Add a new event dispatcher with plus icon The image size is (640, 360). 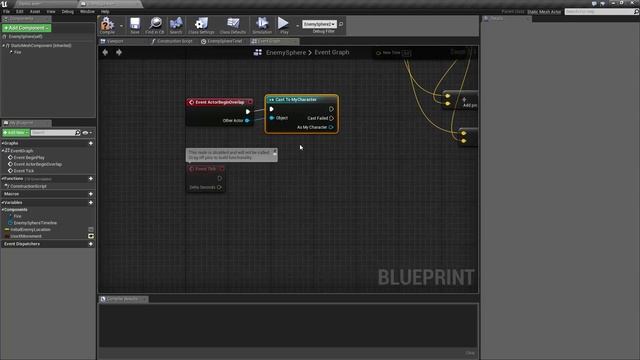[91, 244]
